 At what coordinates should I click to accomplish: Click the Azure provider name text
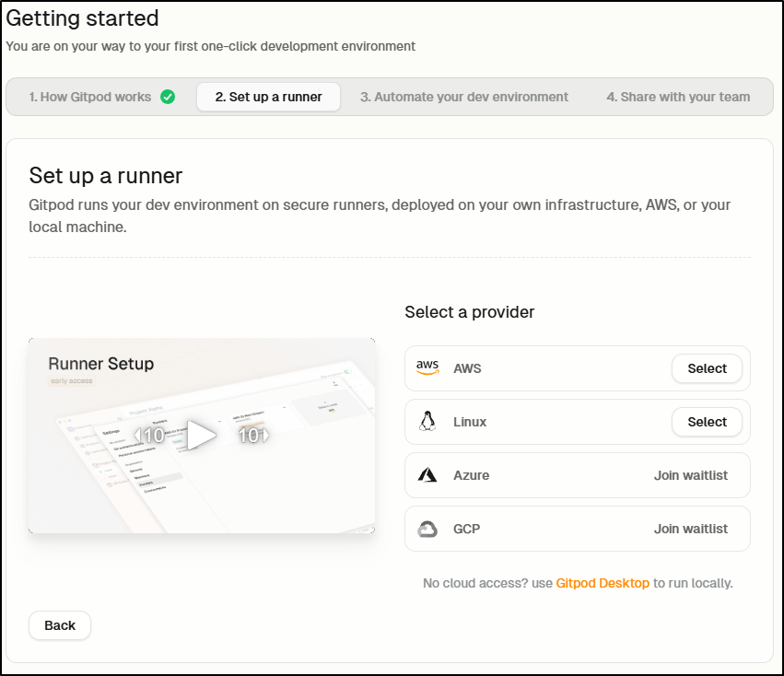click(x=471, y=475)
